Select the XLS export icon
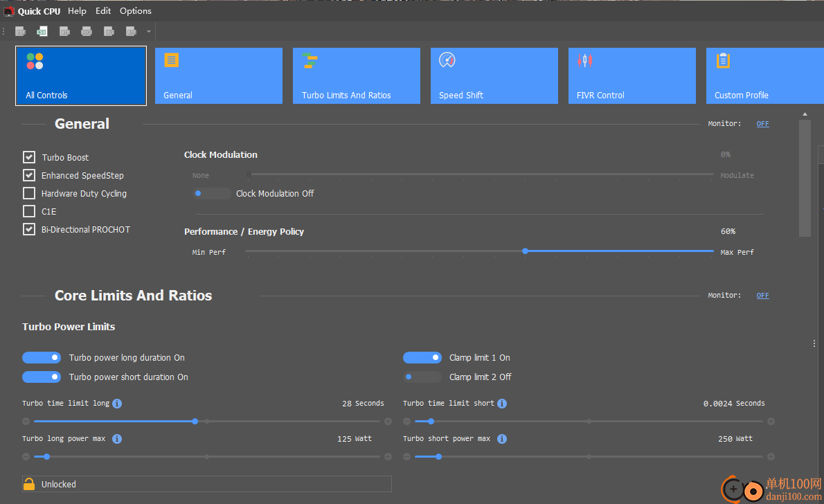The image size is (824, 504). coord(109,32)
